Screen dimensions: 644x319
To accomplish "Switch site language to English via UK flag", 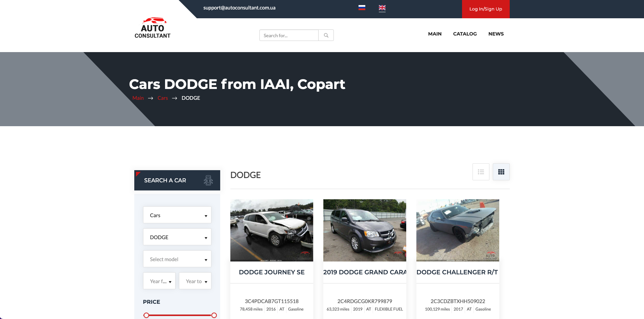I will (x=382, y=7).
